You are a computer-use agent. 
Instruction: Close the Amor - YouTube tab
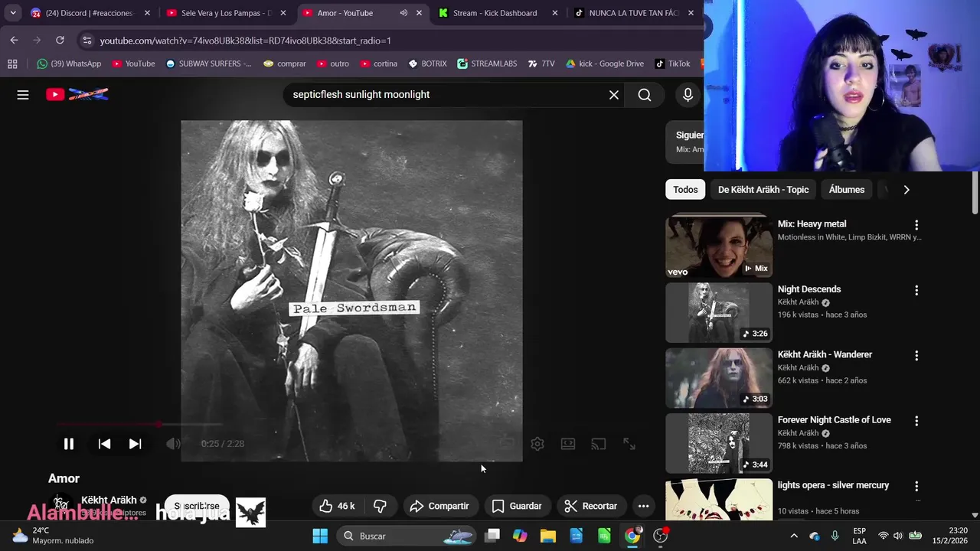click(x=419, y=13)
